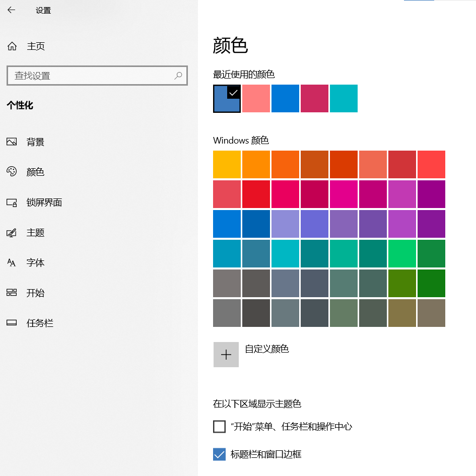The height and width of the screenshot is (476, 476).
Task: Click the 最近使用的颜色 label
Action: point(244,75)
